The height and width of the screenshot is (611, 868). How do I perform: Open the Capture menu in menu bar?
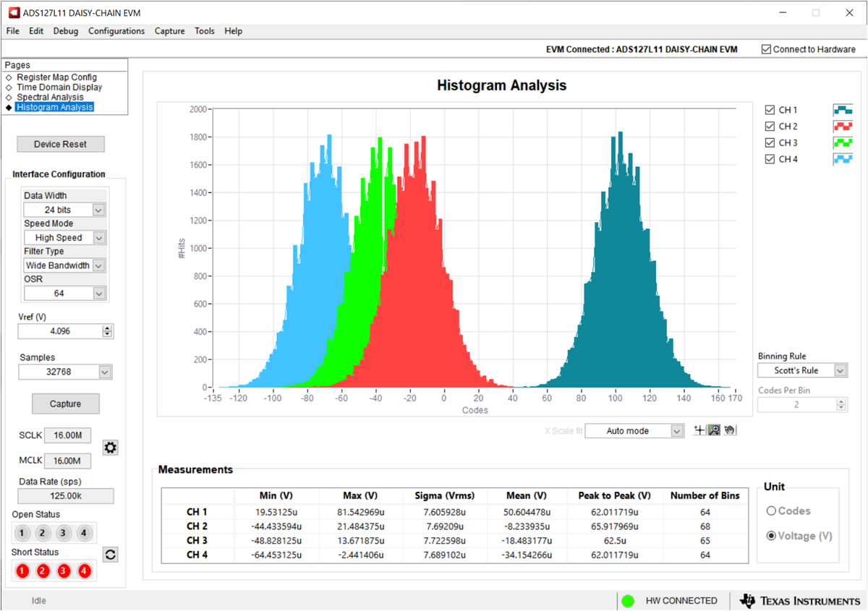(169, 31)
